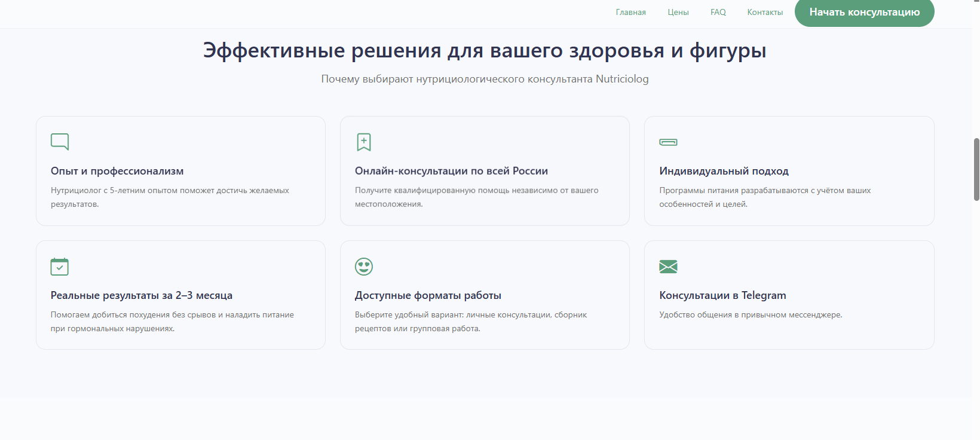Click the Эффективные решения main page heading
This screenshot has width=980, height=440.
tap(485, 51)
